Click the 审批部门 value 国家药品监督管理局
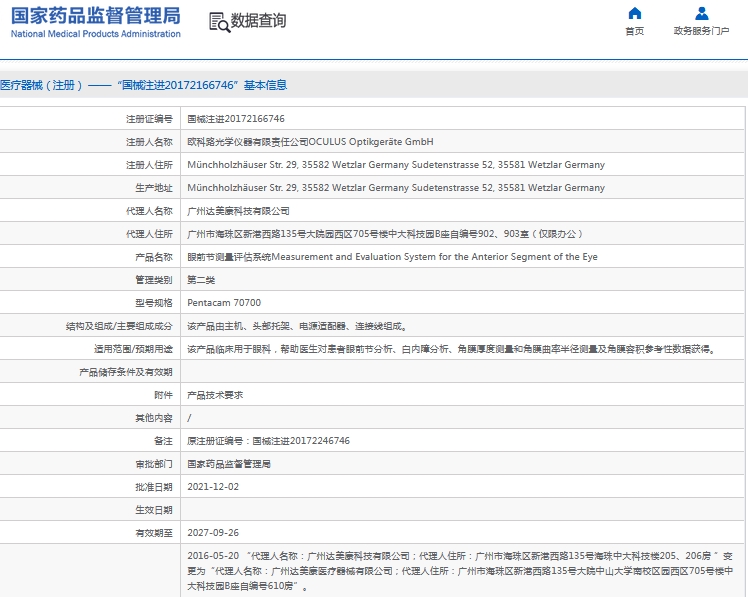The image size is (748, 597). click(x=229, y=464)
